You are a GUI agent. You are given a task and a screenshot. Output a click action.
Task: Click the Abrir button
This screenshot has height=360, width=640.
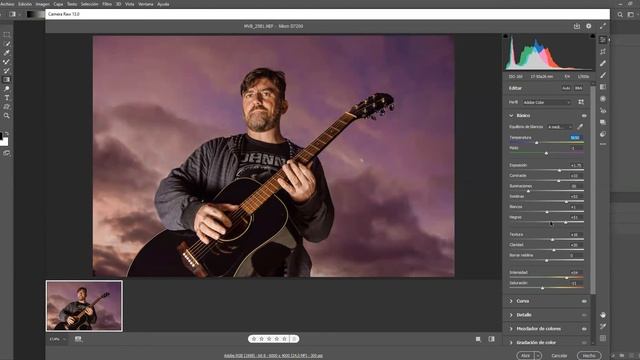coord(526,356)
